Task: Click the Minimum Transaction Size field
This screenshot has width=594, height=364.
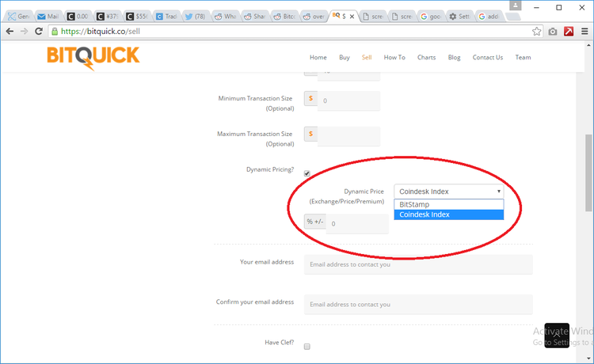Action: click(x=348, y=100)
